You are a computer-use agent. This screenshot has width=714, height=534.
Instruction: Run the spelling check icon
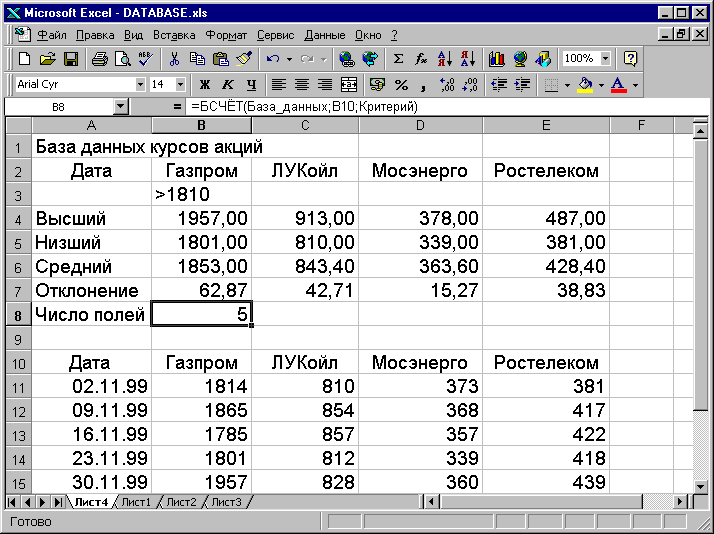pyautogui.click(x=145, y=59)
